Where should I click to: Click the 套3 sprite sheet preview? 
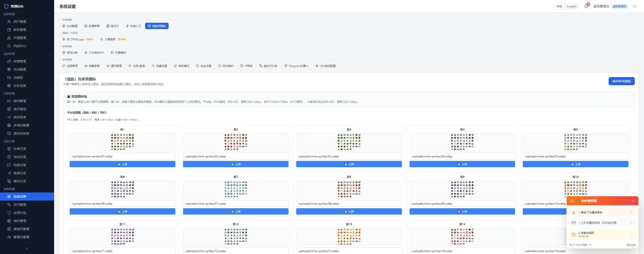click(x=349, y=142)
